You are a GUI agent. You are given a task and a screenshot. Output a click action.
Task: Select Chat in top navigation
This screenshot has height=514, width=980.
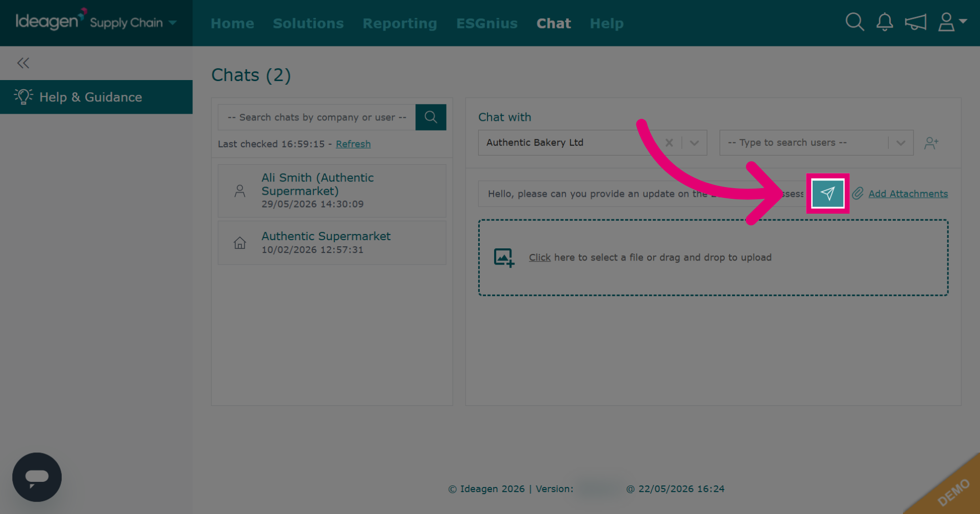point(554,23)
